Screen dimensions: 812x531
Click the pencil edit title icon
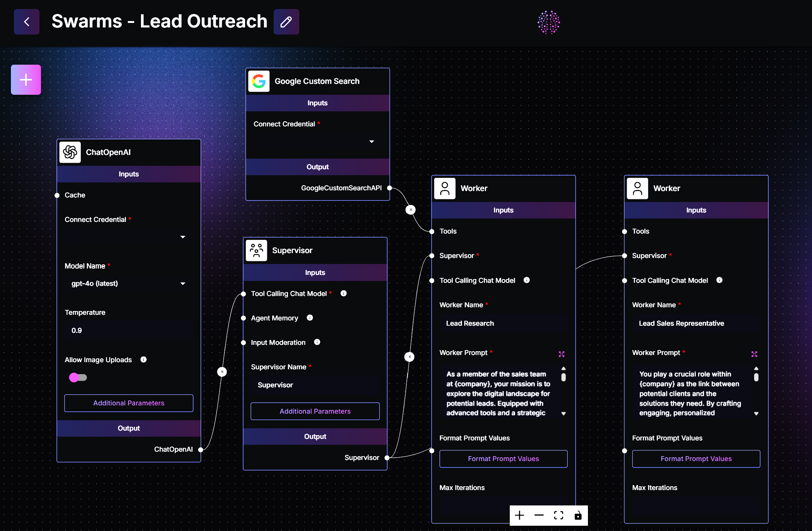286,22
